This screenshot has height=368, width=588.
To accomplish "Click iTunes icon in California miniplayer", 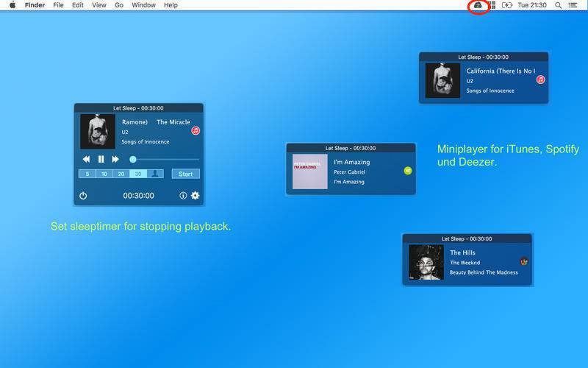I will (540, 79).
